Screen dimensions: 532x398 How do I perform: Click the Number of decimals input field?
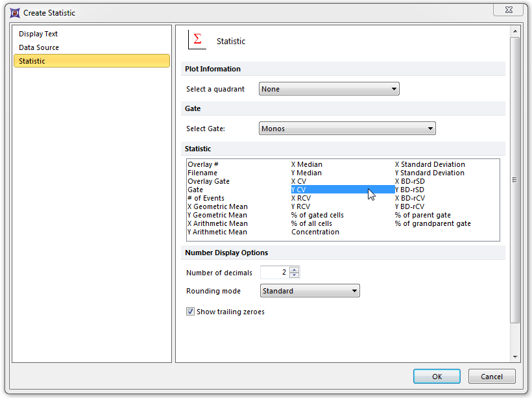[x=274, y=273]
